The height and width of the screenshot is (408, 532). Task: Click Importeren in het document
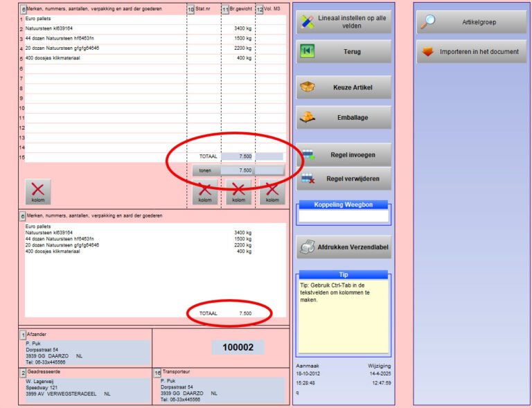471,52
